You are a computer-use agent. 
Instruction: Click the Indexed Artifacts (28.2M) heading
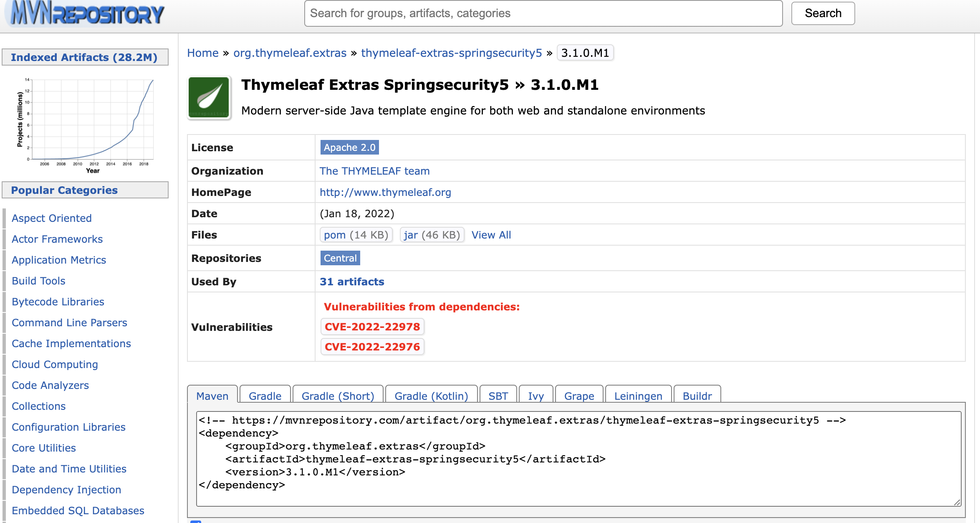tap(84, 57)
